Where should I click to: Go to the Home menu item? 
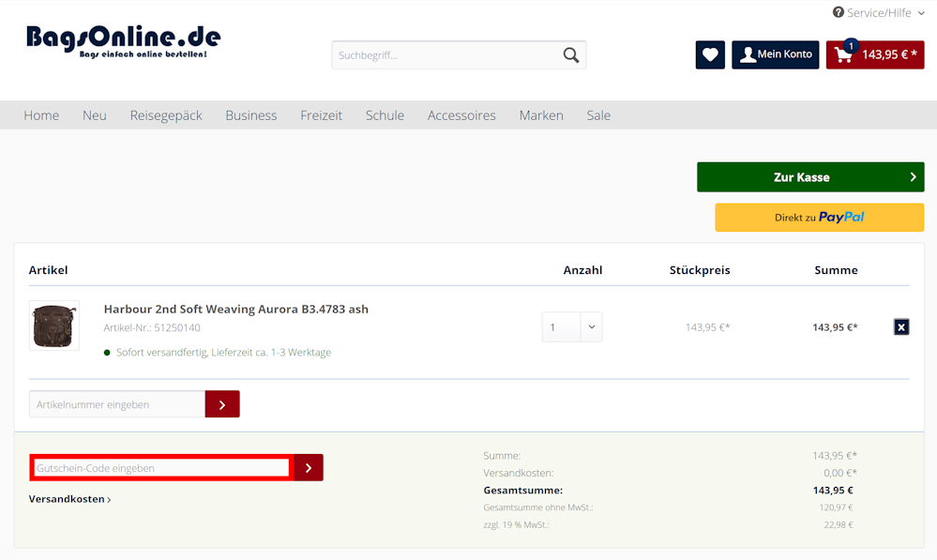click(x=41, y=115)
